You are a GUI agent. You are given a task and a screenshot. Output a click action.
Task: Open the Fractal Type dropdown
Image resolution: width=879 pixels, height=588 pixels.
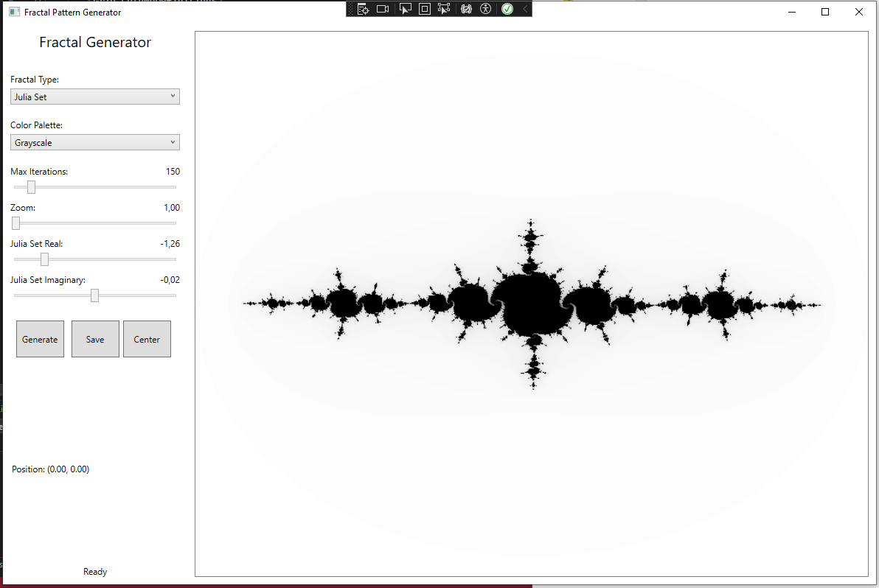94,96
